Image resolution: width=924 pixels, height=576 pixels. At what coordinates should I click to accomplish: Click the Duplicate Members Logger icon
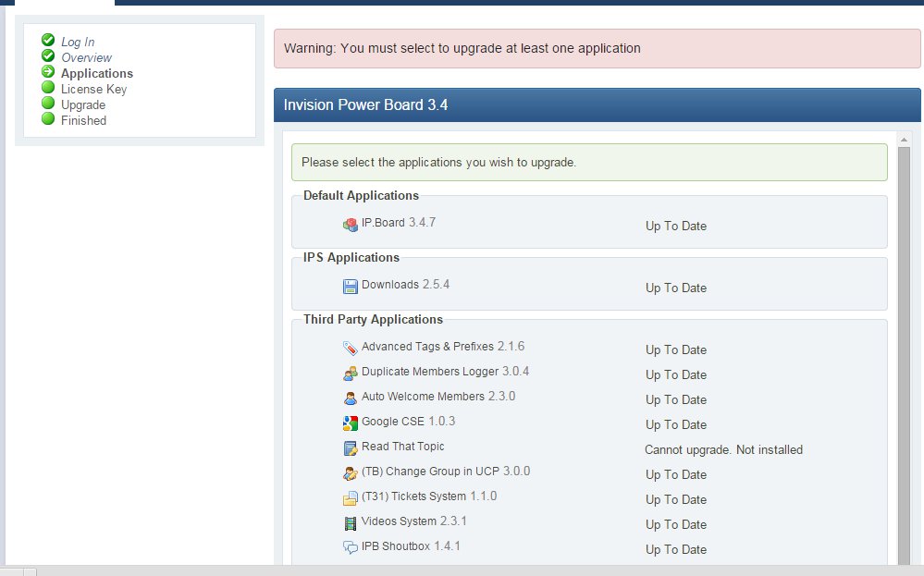pos(351,374)
